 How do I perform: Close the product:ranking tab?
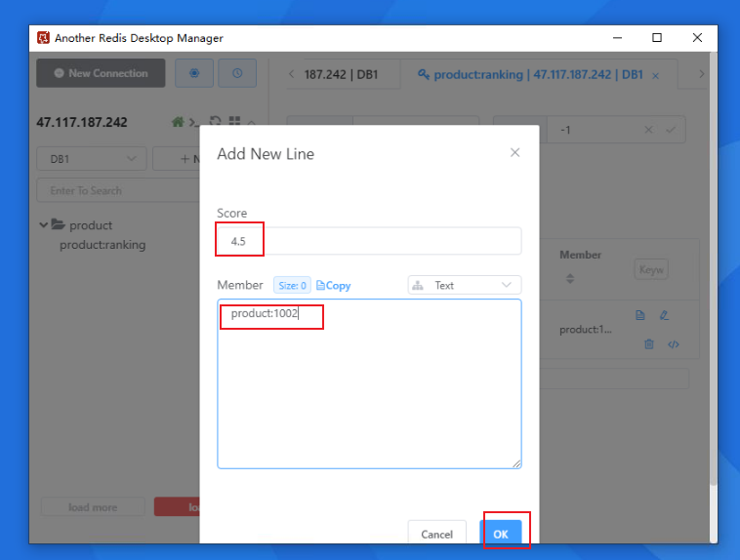(655, 75)
